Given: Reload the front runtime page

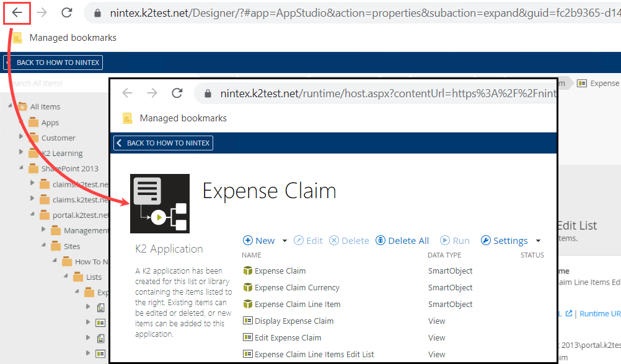Looking at the screenshot, I should tap(177, 93).
